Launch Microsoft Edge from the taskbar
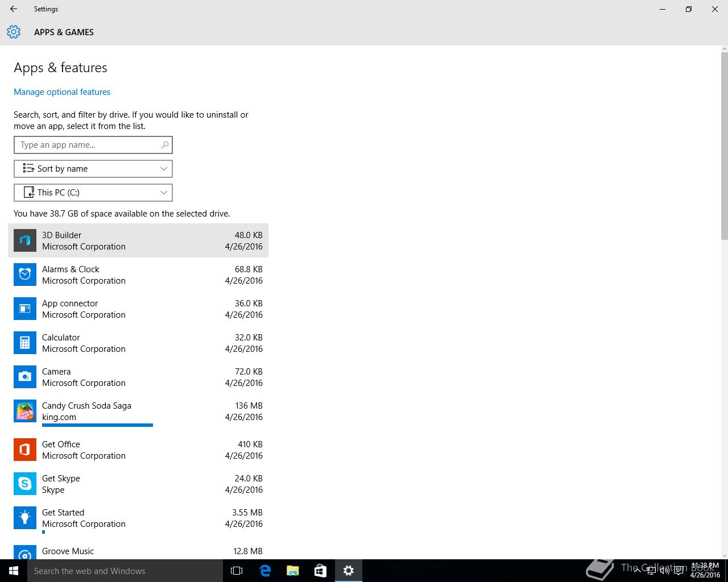Image resolution: width=728 pixels, height=582 pixels. [x=264, y=571]
